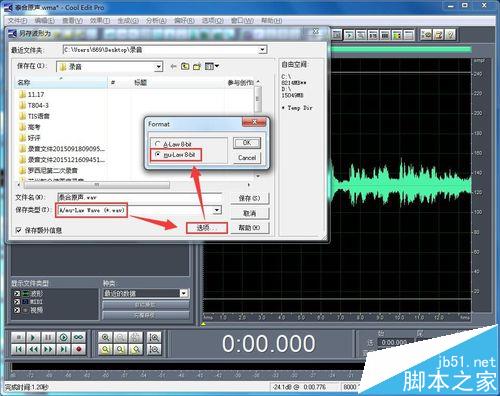This screenshot has height=396, width=500.
Task: Close the Format dialog with its X
Action: [254, 122]
